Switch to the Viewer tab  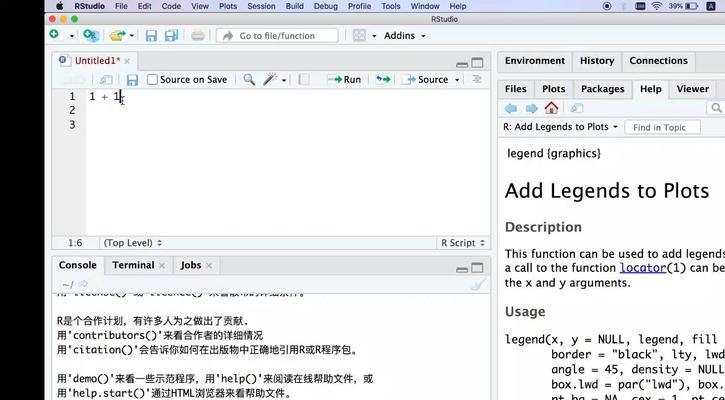[x=693, y=89]
